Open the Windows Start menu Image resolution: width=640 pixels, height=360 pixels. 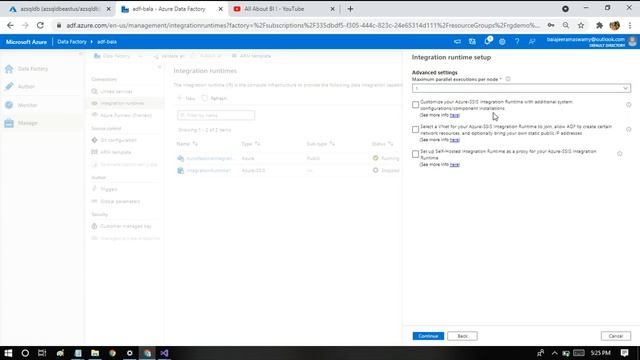(x=8, y=353)
